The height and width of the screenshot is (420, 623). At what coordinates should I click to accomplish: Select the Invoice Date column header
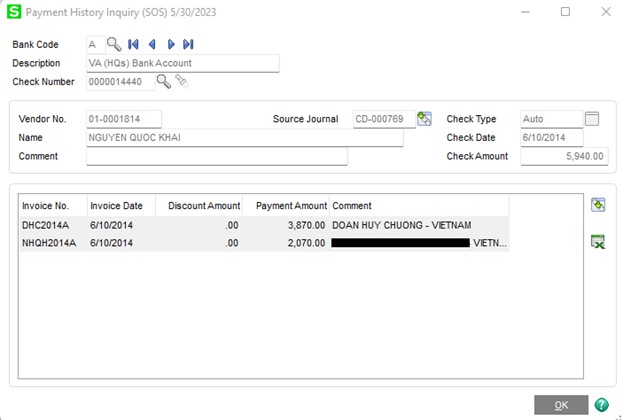[122, 205]
